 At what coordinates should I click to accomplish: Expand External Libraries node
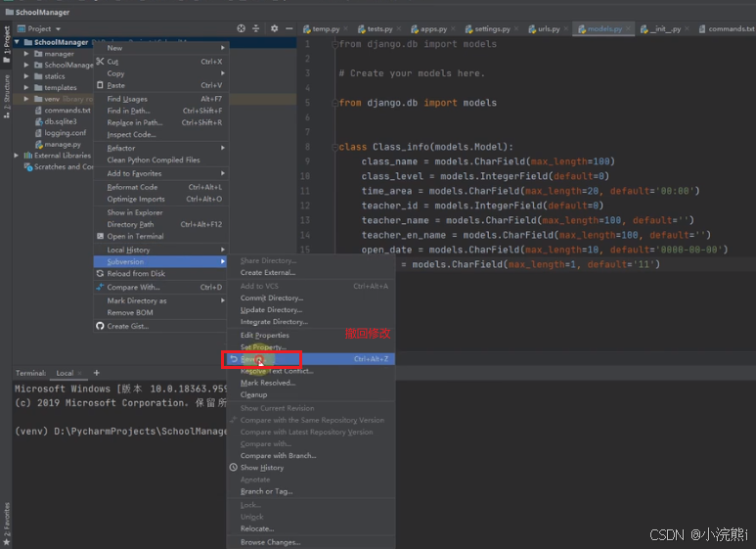(x=17, y=156)
